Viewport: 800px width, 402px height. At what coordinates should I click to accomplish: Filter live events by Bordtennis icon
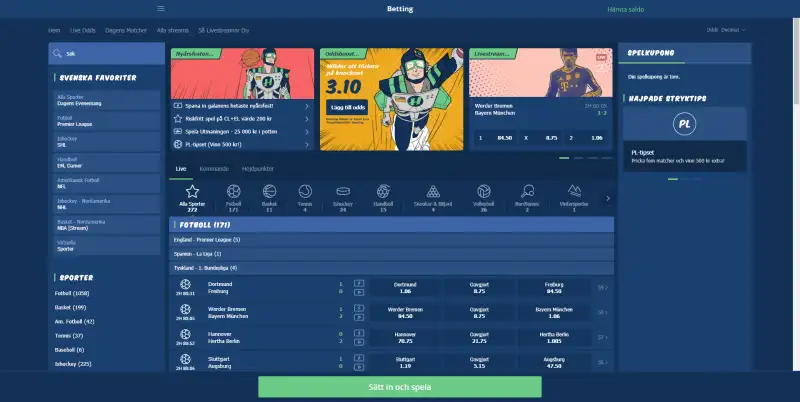click(x=527, y=191)
